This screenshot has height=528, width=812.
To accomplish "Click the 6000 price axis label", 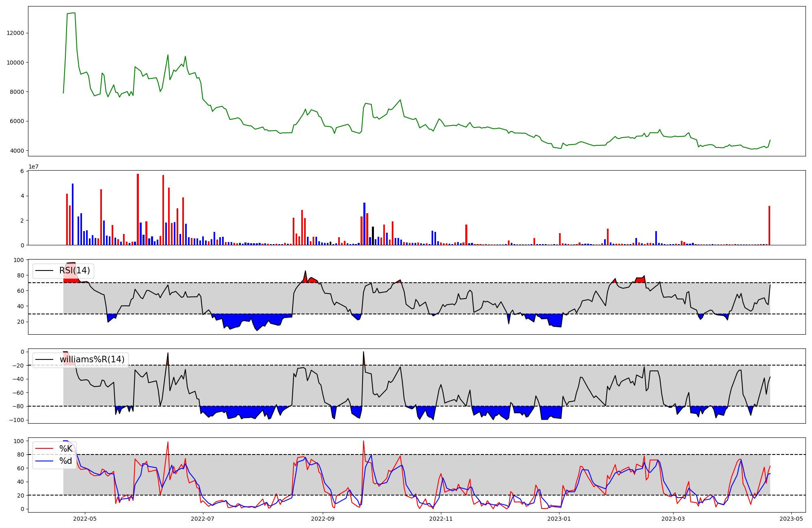I will pos(17,121).
